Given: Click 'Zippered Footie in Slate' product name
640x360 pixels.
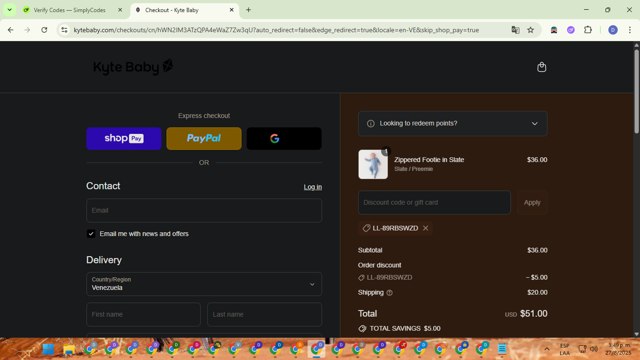Looking at the screenshot, I should pyautogui.click(x=429, y=160).
